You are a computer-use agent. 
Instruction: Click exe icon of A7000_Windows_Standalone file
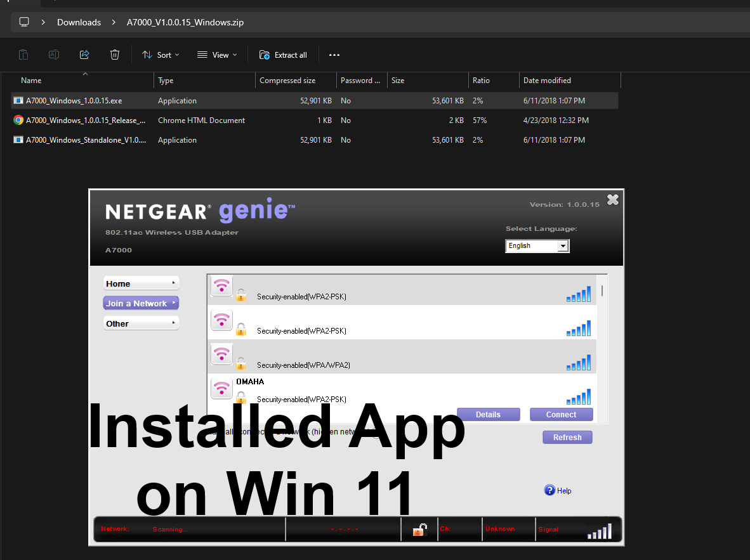[18, 140]
